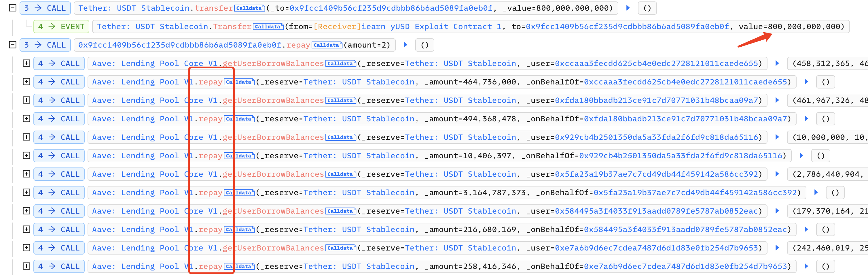
Task: Show return value arrow for USDT transfer call
Action: click(628, 8)
